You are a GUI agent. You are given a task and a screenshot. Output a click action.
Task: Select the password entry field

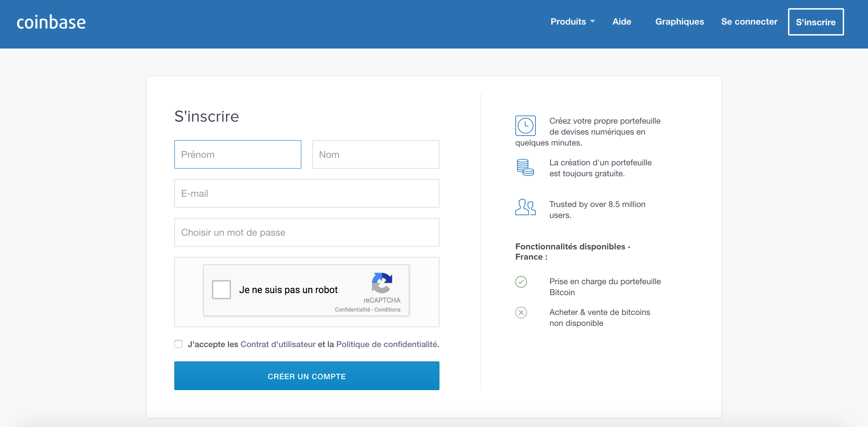[x=307, y=232]
